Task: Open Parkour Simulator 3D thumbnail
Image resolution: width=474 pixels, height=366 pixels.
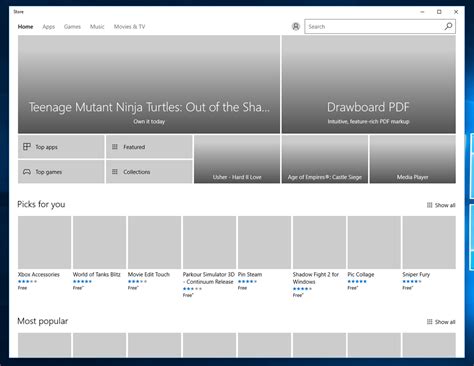Action: point(209,242)
